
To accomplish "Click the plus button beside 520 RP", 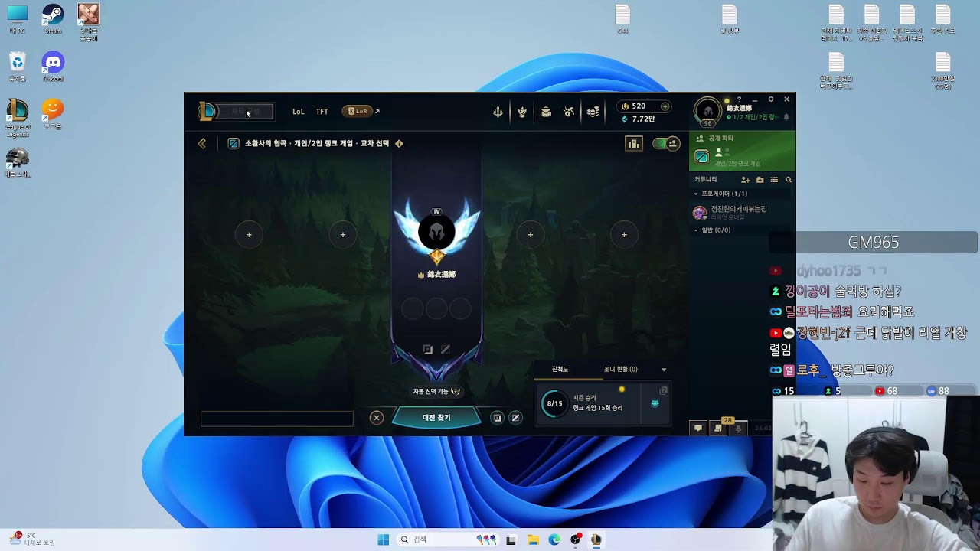I will tap(665, 106).
